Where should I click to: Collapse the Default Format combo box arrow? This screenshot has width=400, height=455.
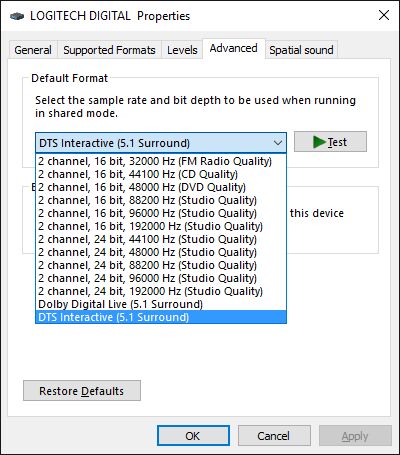(x=278, y=143)
